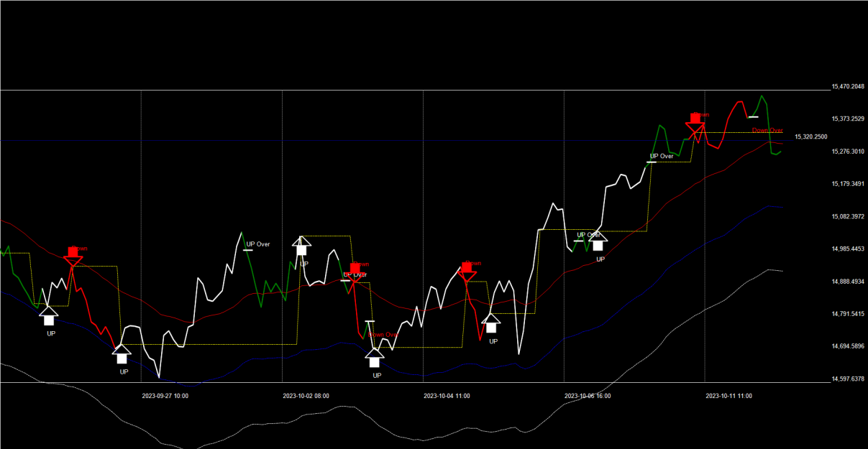Click the 14,694.5896 price axis label
Viewport: 868px width, 449px height.
pyautogui.click(x=848, y=346)
